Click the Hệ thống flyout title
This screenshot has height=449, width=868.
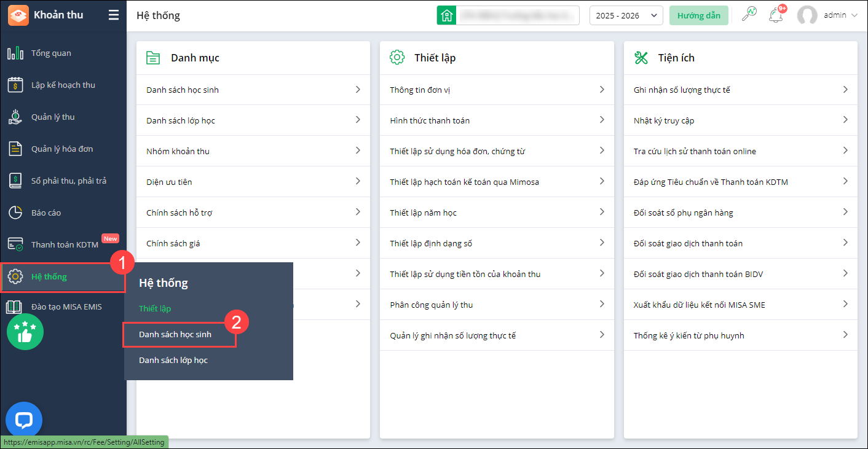point(164,283)
